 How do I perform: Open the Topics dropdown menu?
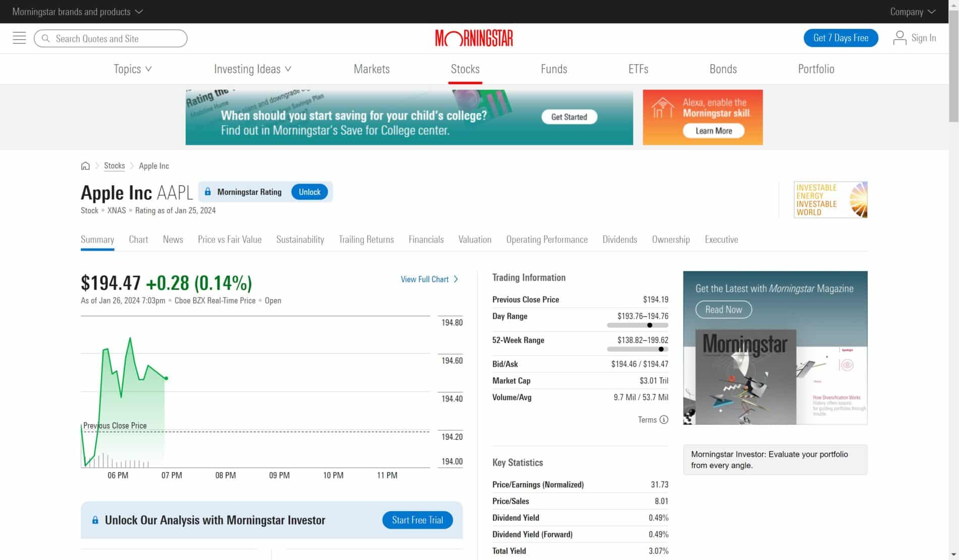132,69
